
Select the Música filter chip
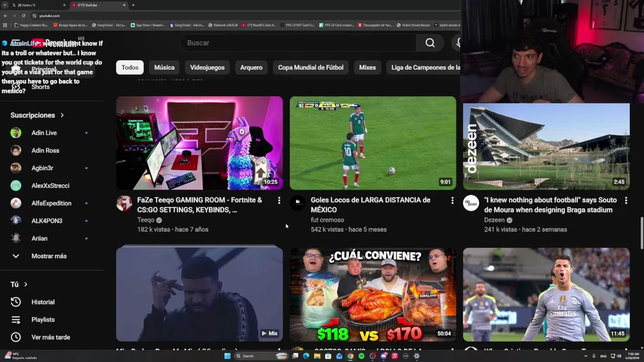(x=165, y=67)
